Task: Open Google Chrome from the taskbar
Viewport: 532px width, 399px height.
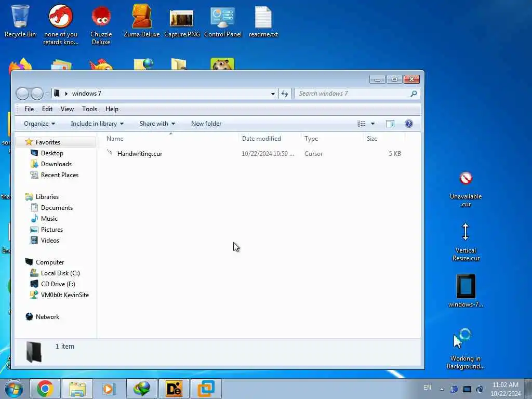Action: [x=45, y=389]
